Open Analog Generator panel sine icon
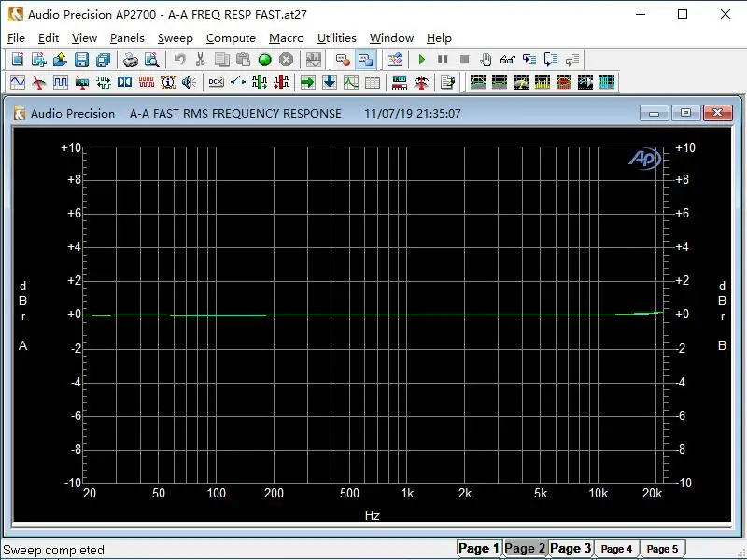The width and height of the screenshot is (747, 560). (18, 82)
